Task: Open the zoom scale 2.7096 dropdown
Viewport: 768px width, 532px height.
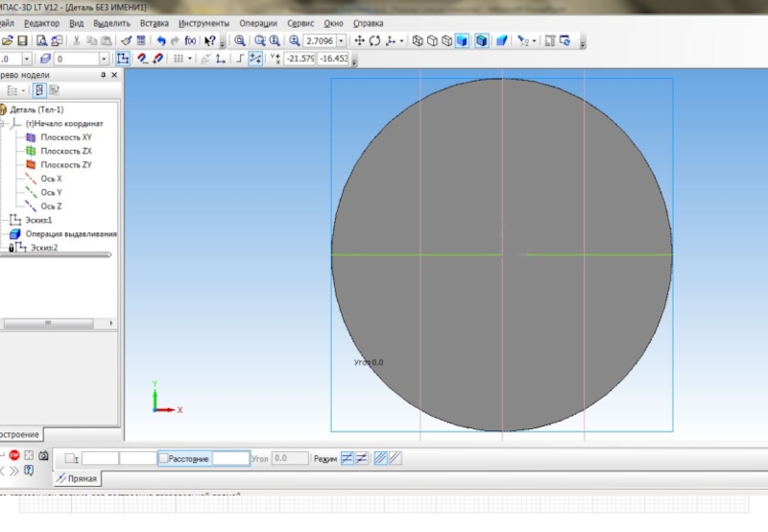Action: (341, 40)
